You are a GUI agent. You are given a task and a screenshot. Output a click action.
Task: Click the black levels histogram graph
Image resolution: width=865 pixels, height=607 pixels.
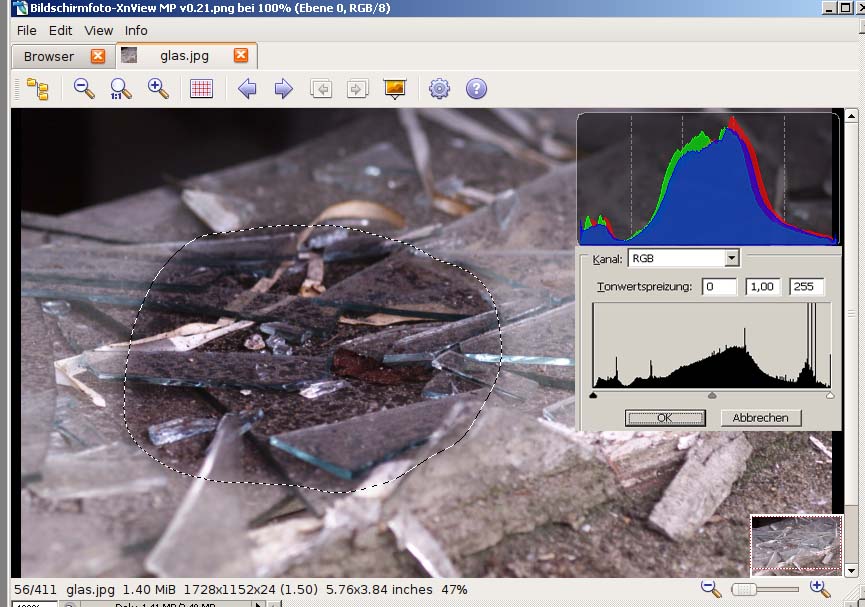(712, 345)
